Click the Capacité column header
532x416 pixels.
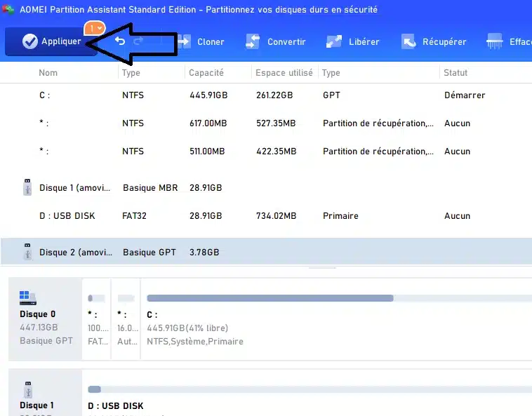pyautogui.click(x=206, y=72)
